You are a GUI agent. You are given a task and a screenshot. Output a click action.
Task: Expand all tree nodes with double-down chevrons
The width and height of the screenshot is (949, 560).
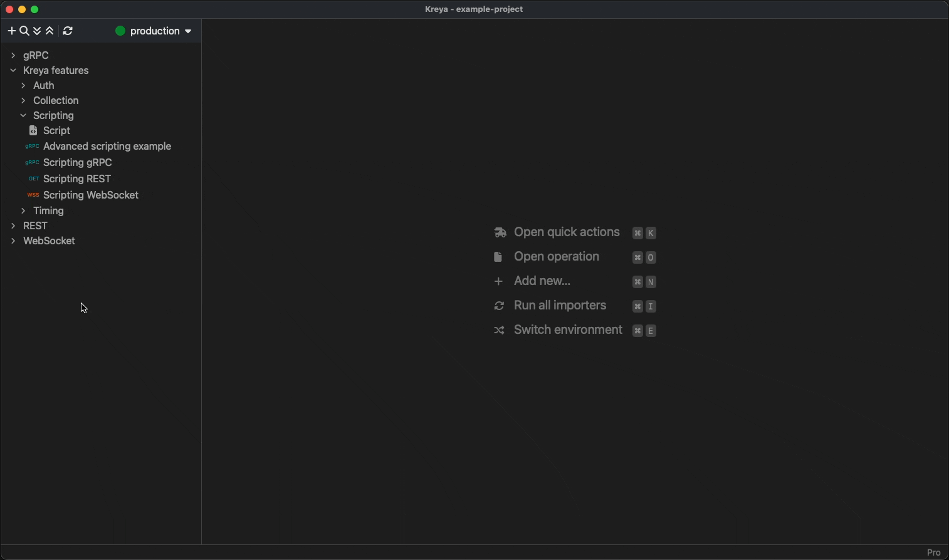pos(37,31)
